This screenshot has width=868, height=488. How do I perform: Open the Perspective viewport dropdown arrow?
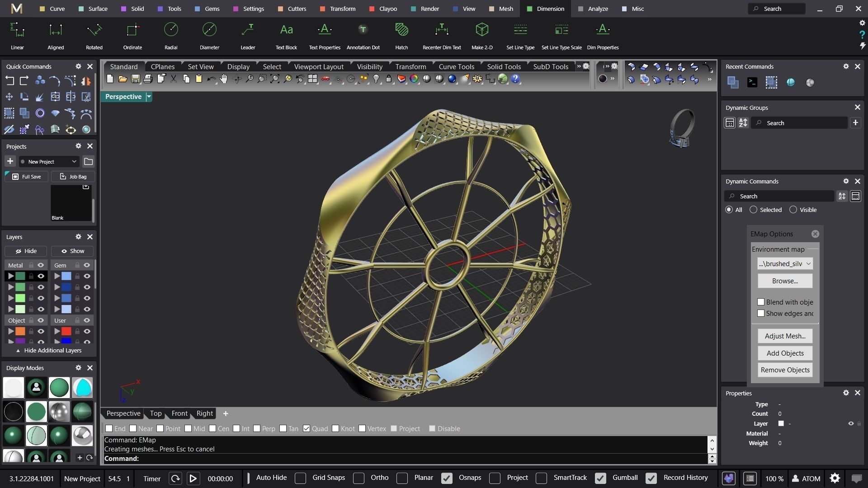[x=149, y=97]
